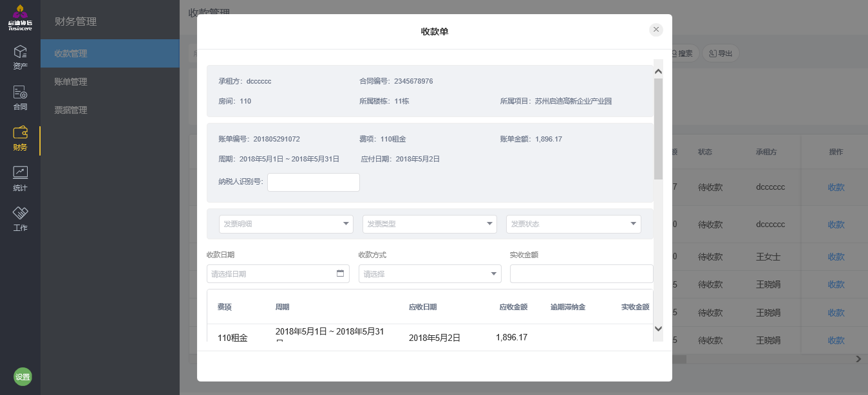The height and width of the screenshot is (395, 868).
Task: Click the 状态 column header in background
Action: tap(705, 152)
